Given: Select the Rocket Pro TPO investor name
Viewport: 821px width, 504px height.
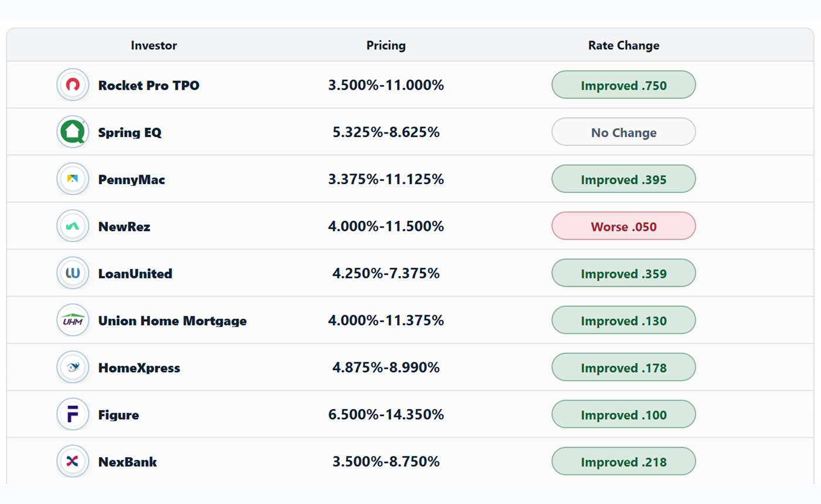Looking at the screenshot, I should (149, 86).
